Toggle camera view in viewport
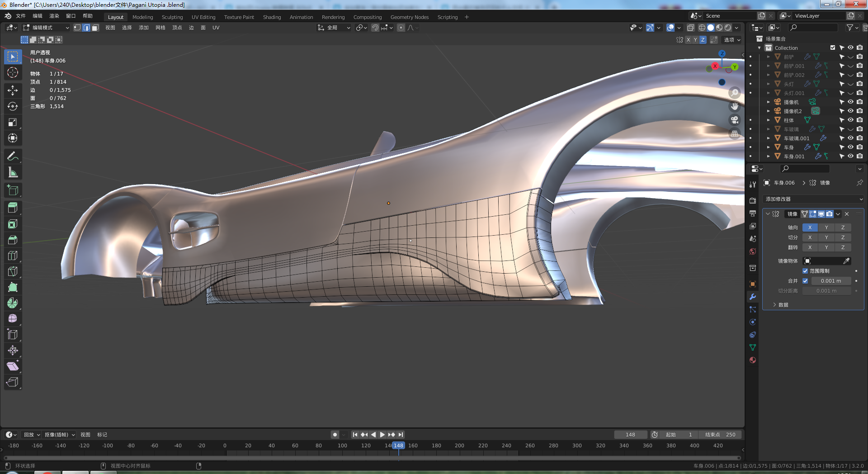The height and width of the screenshot is (474, 868). 735,120
